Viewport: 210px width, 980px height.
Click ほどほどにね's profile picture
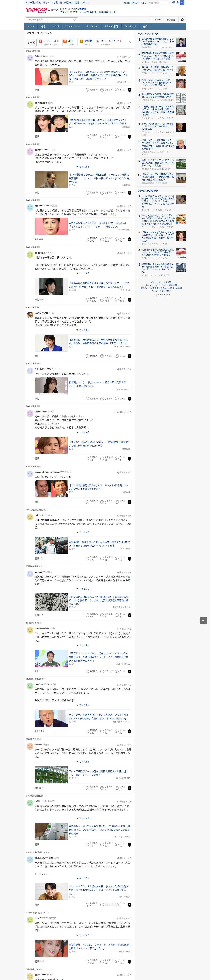(x=30, y=315)
